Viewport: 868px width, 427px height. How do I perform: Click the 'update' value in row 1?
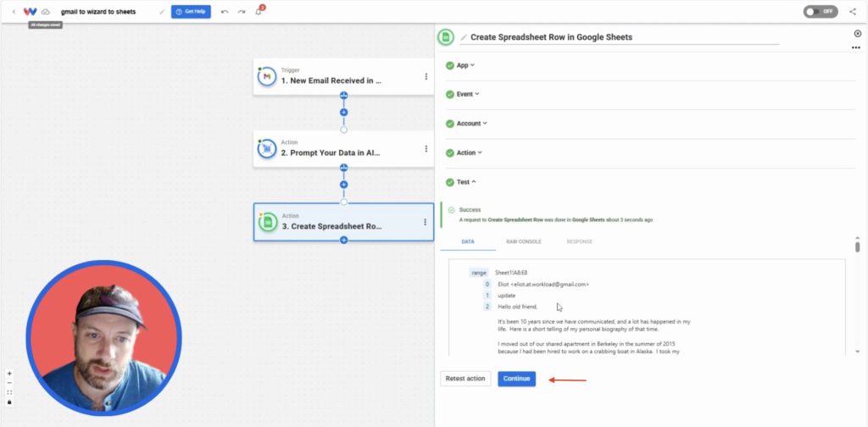click(x=507, y=296)
